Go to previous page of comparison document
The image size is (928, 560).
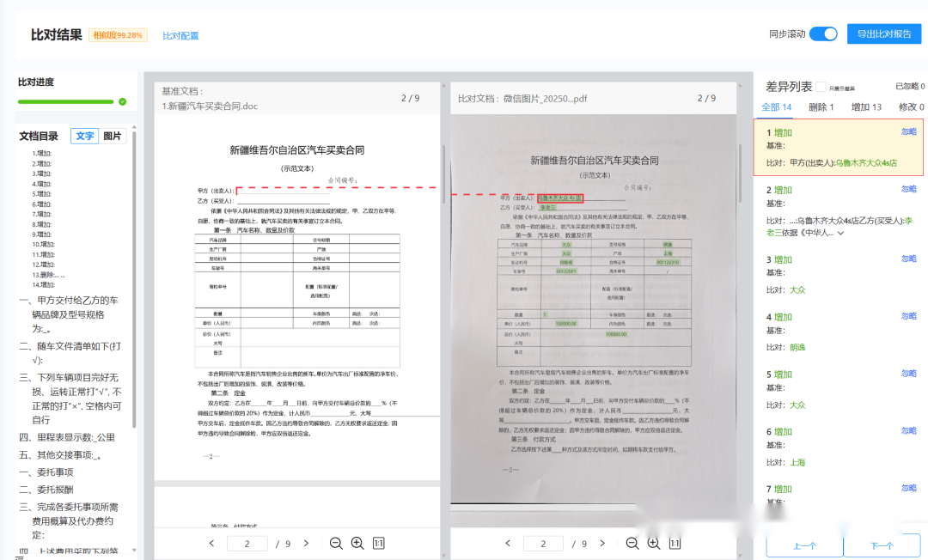click(x=508, y=544)
